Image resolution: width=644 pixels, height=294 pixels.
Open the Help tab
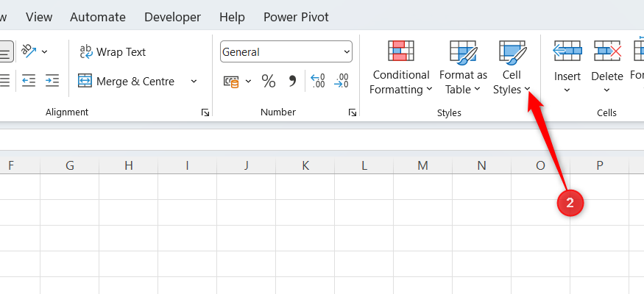[x=232, y=17]
